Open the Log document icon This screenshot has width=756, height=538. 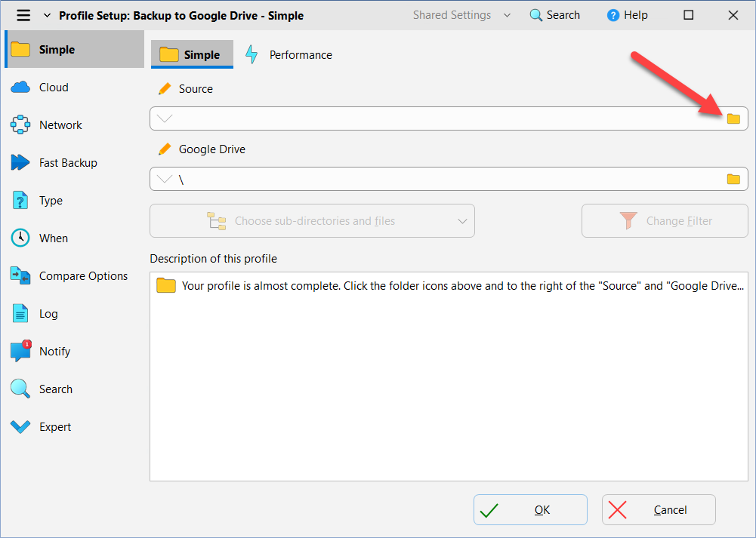click(x=20, y=314)
